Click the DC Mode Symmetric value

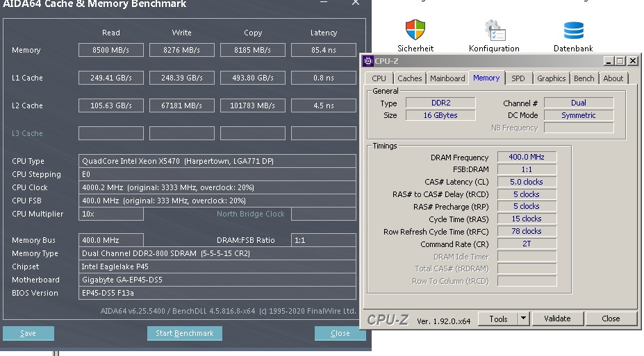tap(579, 115)
